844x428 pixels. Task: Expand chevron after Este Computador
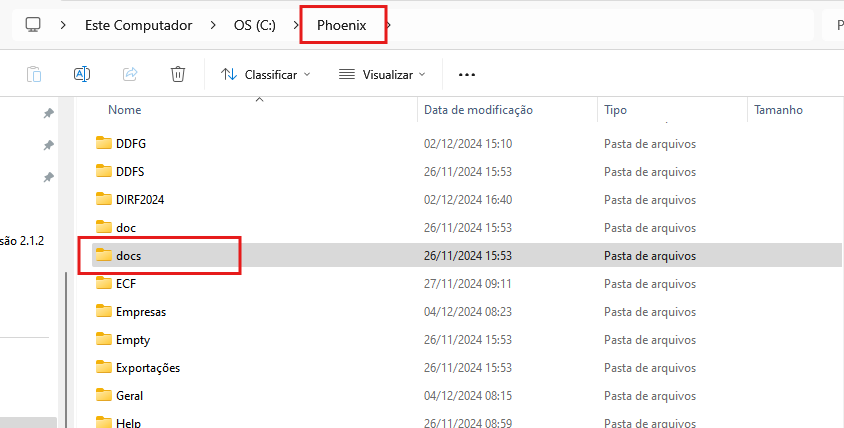[213, 25]
